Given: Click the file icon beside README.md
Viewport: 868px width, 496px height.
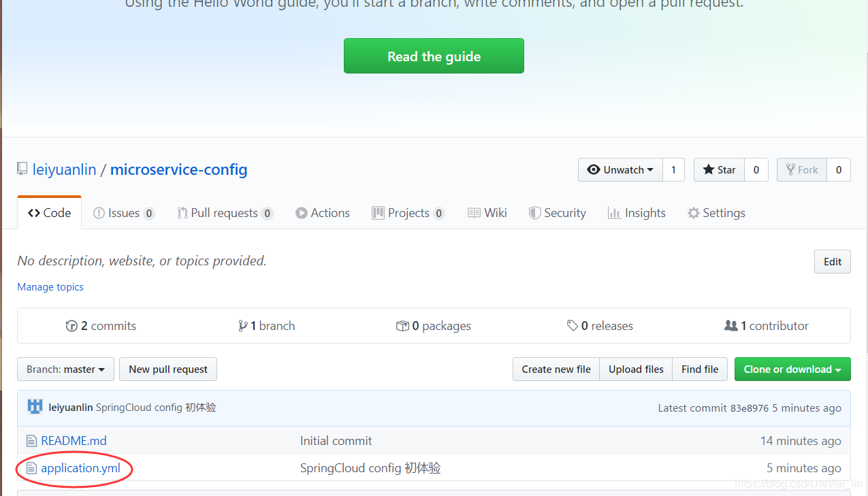Looking at the screenshot, I should (31, 441).
